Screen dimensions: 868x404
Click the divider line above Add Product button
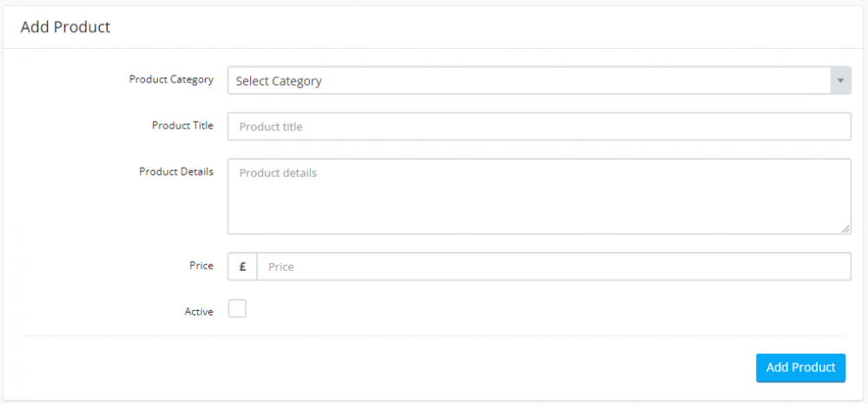(x=432, y=336)
